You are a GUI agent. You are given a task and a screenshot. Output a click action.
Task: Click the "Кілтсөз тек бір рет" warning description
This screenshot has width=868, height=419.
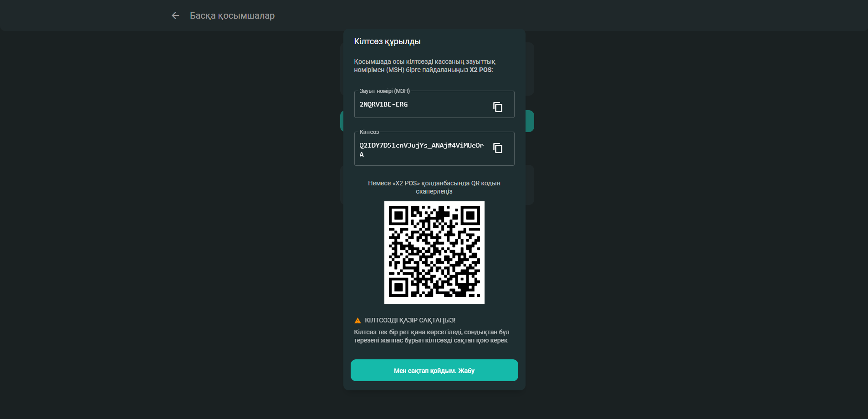[431, 336]
